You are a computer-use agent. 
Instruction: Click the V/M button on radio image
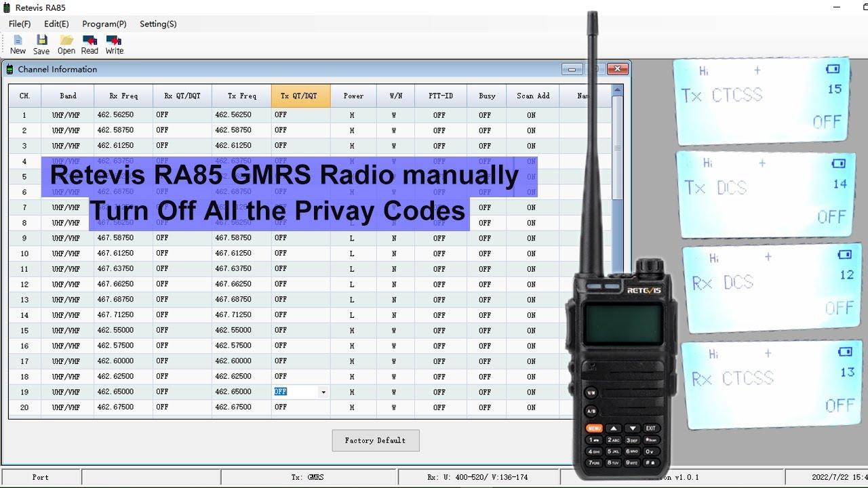pos(591,392)
